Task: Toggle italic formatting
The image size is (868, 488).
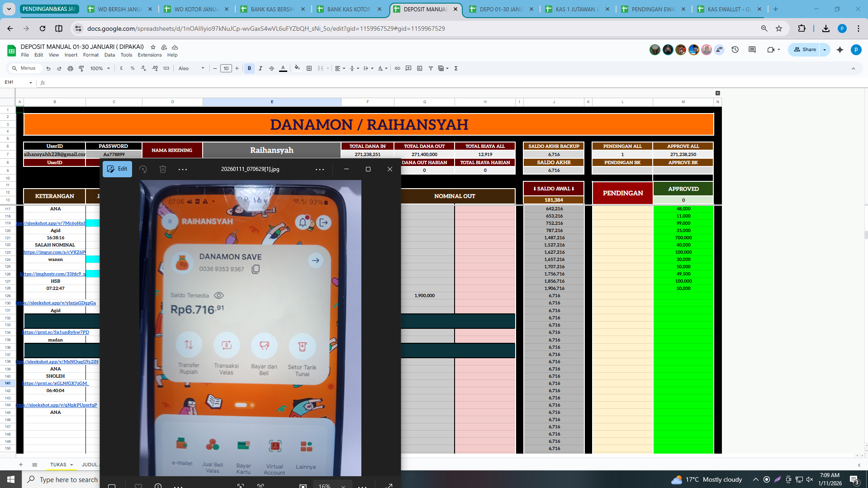Action: point(261,68)
